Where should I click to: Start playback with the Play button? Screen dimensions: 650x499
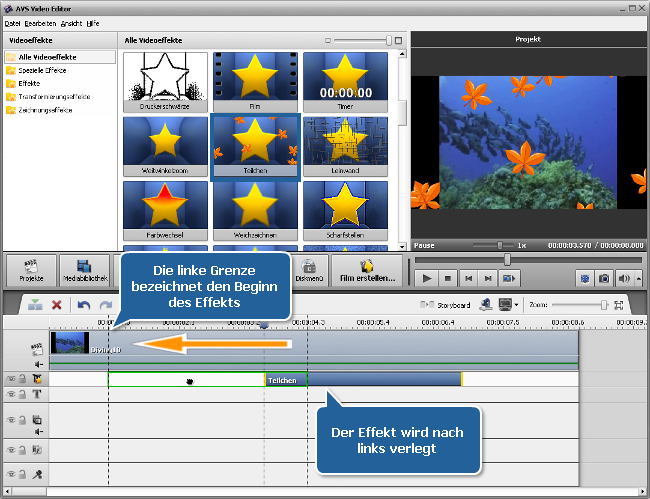coord(427,279)
